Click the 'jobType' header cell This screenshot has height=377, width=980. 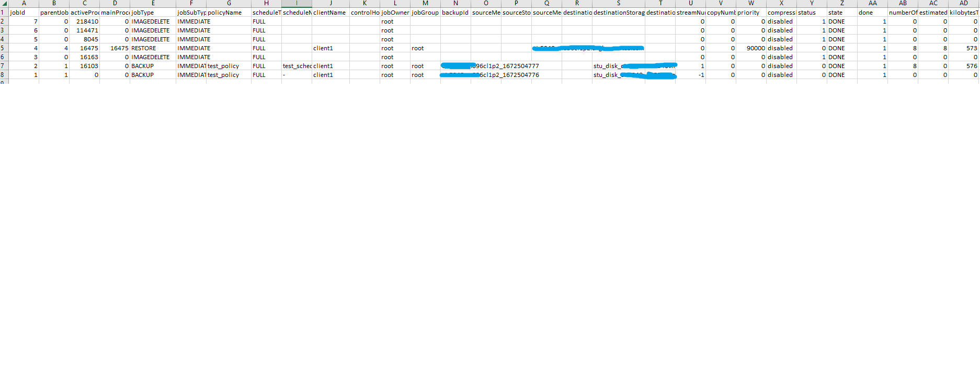[x=153, y=13]
